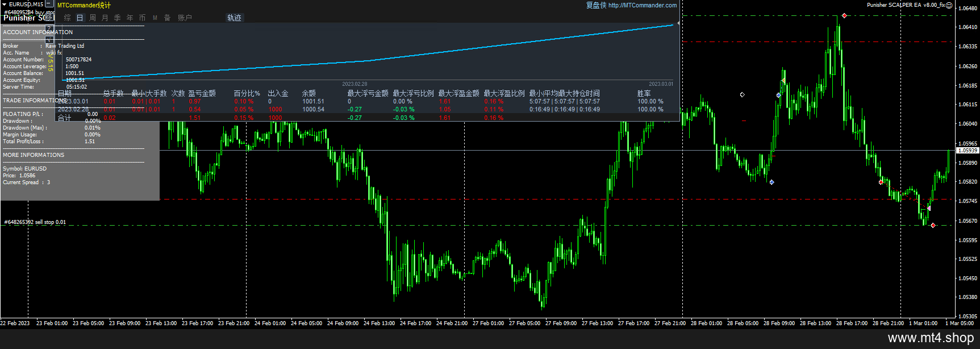Open the ? help button
The width and height of the screenshot is (980, 349).
point(49,28)
